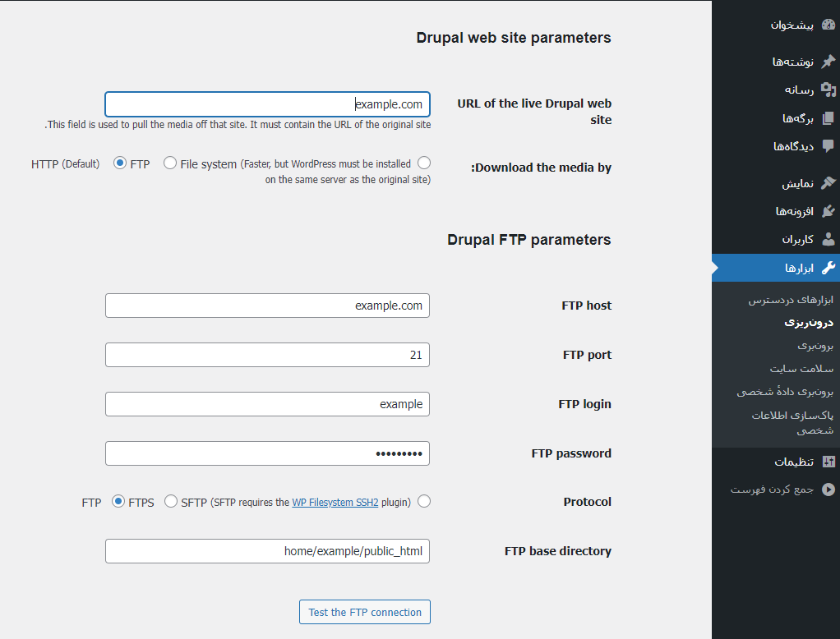
Task: Open the Plugins (افزونه‌ها) plug icon
Action: click(x=828, y=211)
